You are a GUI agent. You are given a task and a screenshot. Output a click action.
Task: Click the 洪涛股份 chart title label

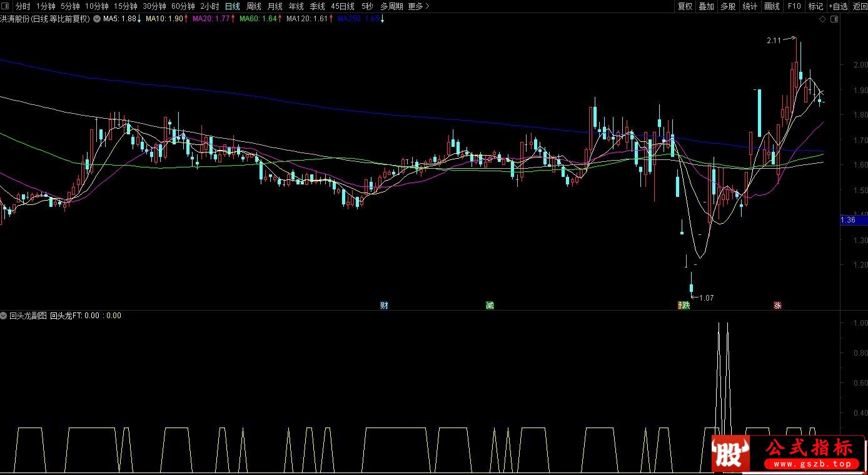[45, 19]
